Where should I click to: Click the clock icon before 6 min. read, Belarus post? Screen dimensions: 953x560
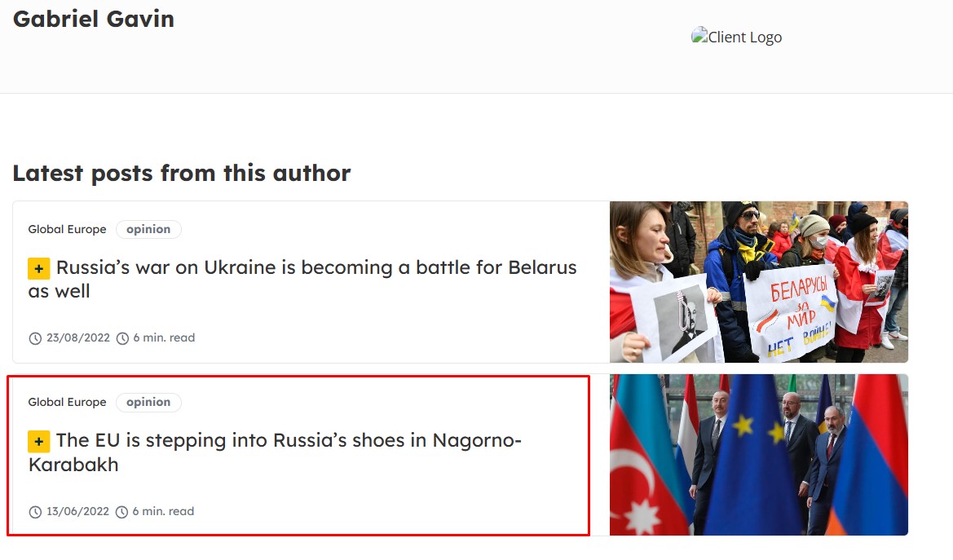click(x=123, y=338)
